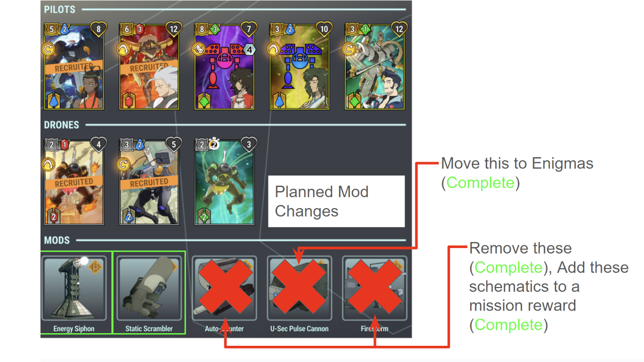Click the crossed-out Auto-Counter mod

(x=224, y=288)
